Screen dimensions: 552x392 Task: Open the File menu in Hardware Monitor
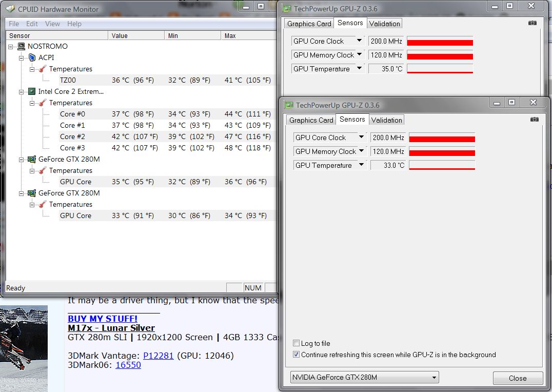tap(14, 24)
